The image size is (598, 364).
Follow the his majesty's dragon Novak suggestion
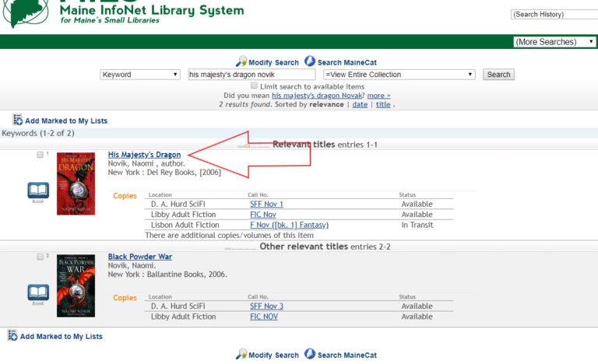(x=317, y=96)
